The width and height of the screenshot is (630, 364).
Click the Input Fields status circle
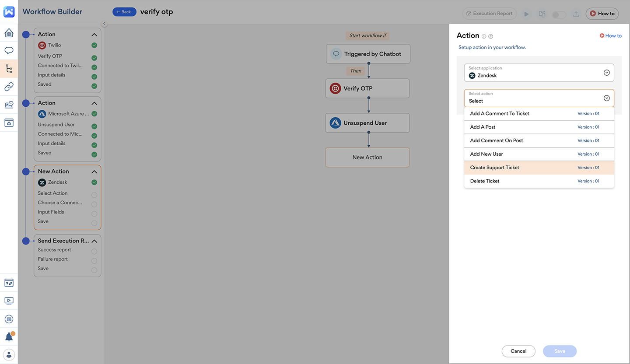(94, 214)
